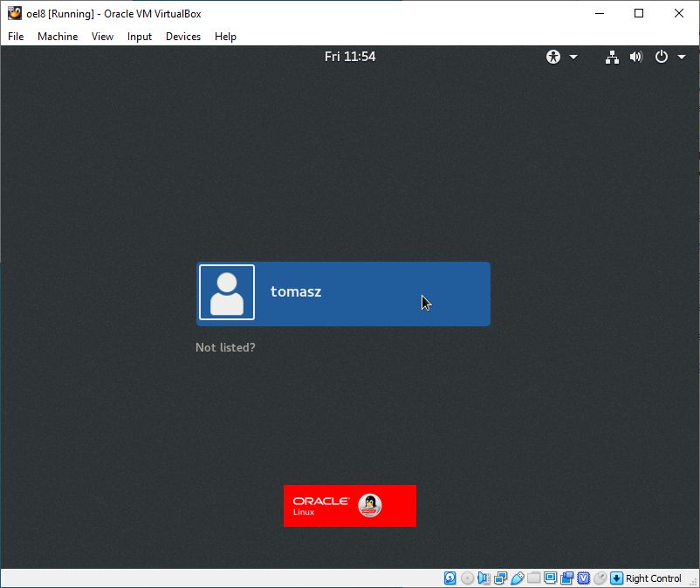Screen dimensions: 700x588
Task: Click the hard disk activity indicator
Action: tap(450, 578)
